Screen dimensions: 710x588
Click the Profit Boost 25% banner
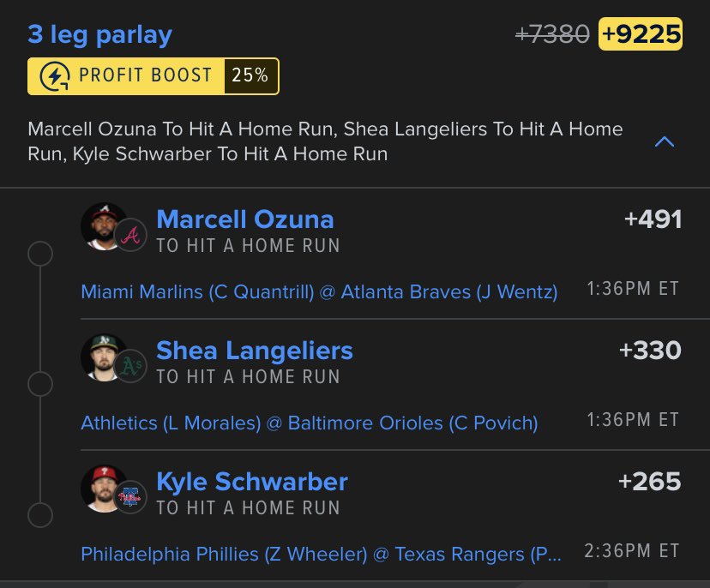pyautogui.click(x=153, y=76)
